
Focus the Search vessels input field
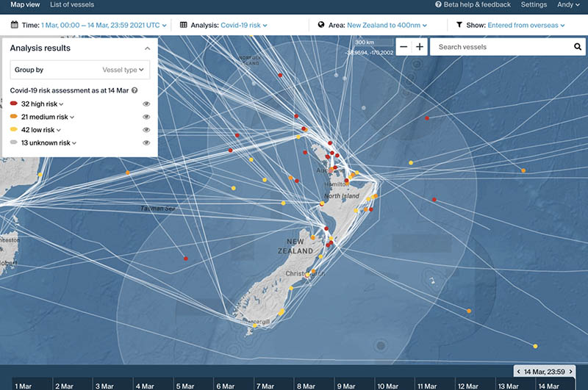(x=501, y=47)
